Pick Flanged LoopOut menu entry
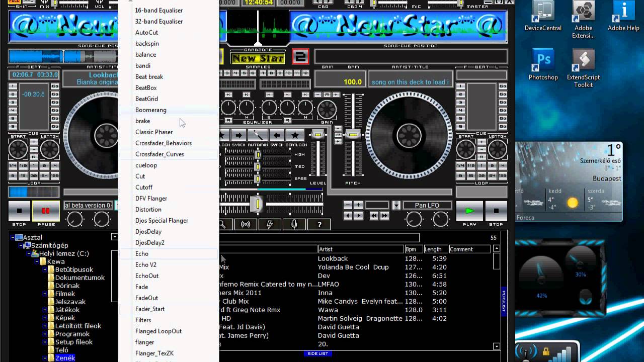 tap(169, 331)
